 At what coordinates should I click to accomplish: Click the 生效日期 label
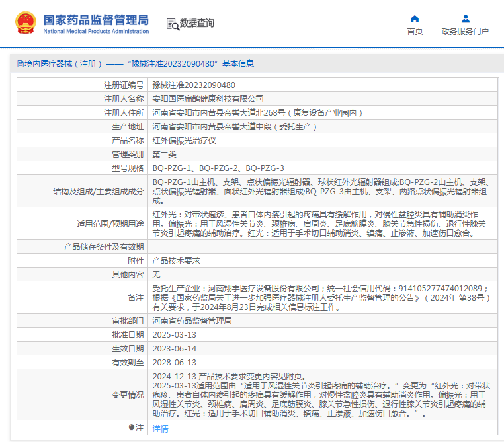pos(128,348)
